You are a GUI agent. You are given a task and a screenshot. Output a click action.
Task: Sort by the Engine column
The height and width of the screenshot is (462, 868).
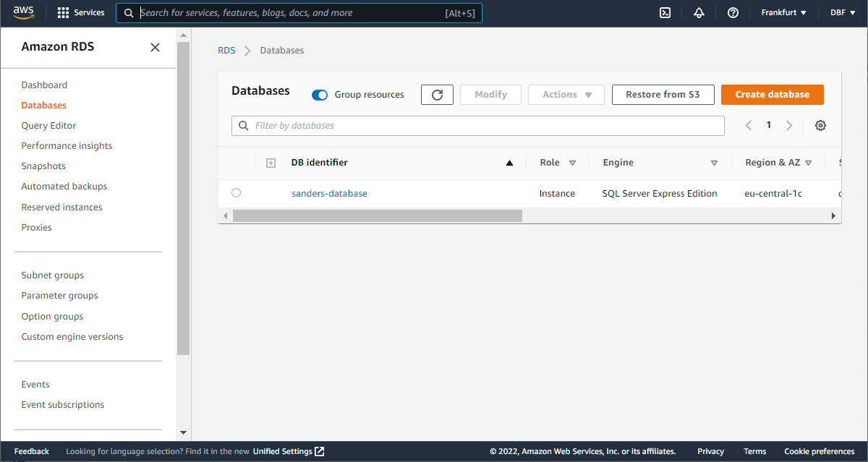coord(714,163)
